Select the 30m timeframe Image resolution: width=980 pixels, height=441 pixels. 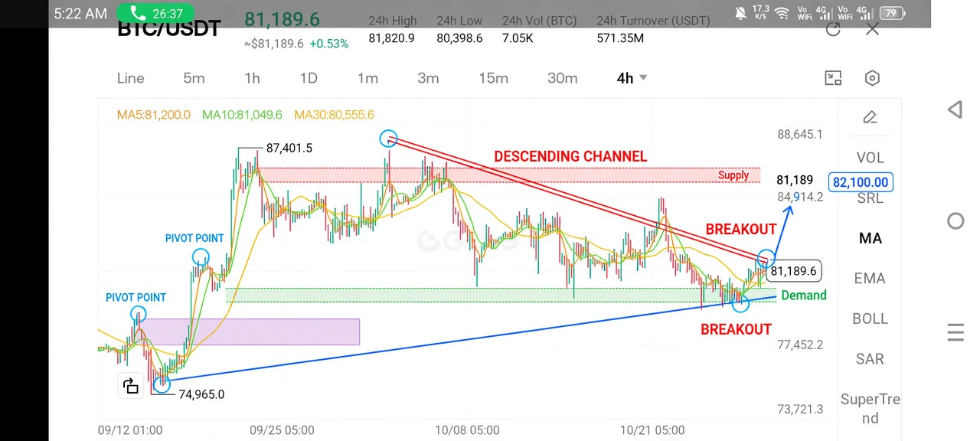coord(562,78)
